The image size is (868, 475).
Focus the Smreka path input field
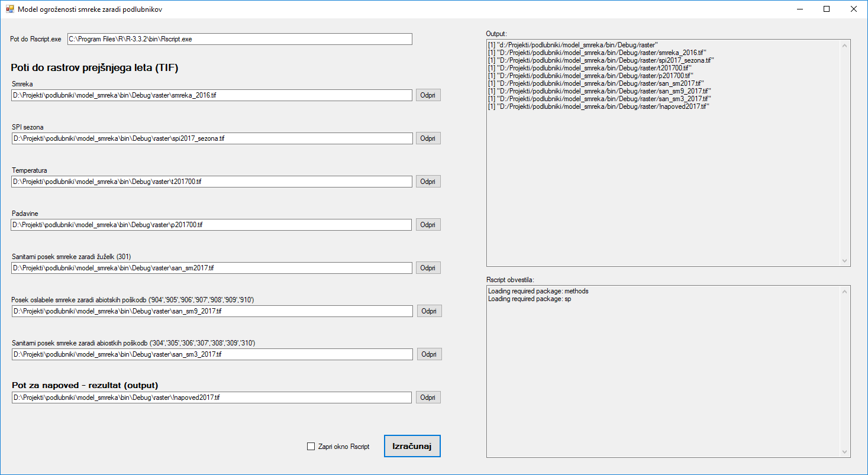212,95
